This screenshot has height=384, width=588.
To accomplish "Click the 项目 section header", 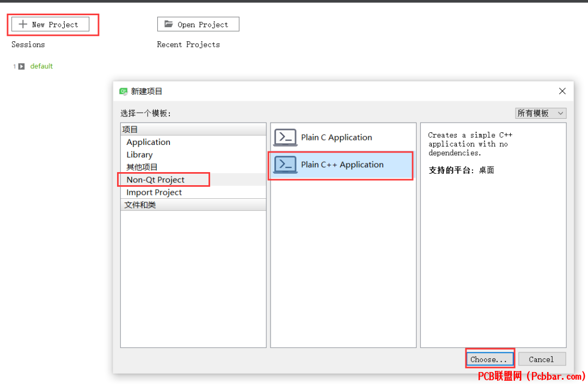I will tap(193, 130).
